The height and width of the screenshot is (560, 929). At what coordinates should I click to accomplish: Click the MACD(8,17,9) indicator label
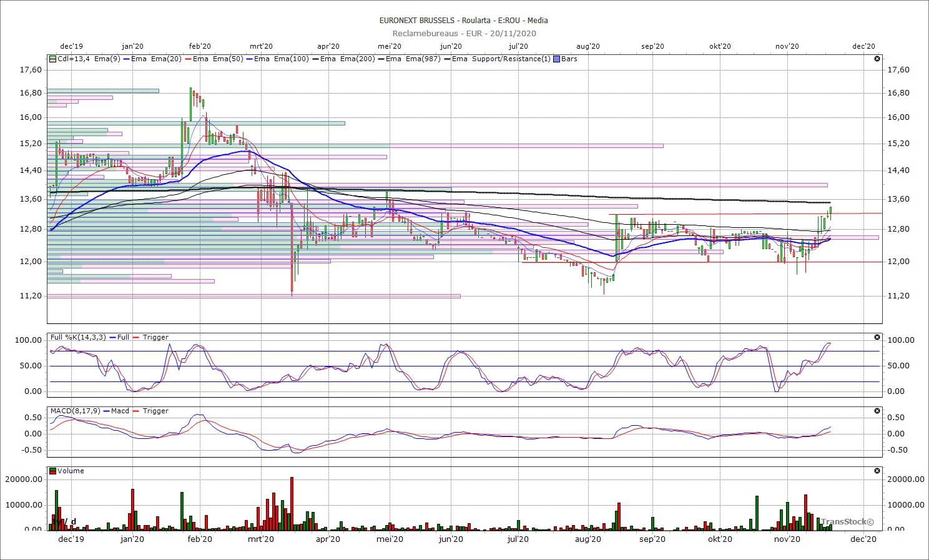[x=75, y=411]
